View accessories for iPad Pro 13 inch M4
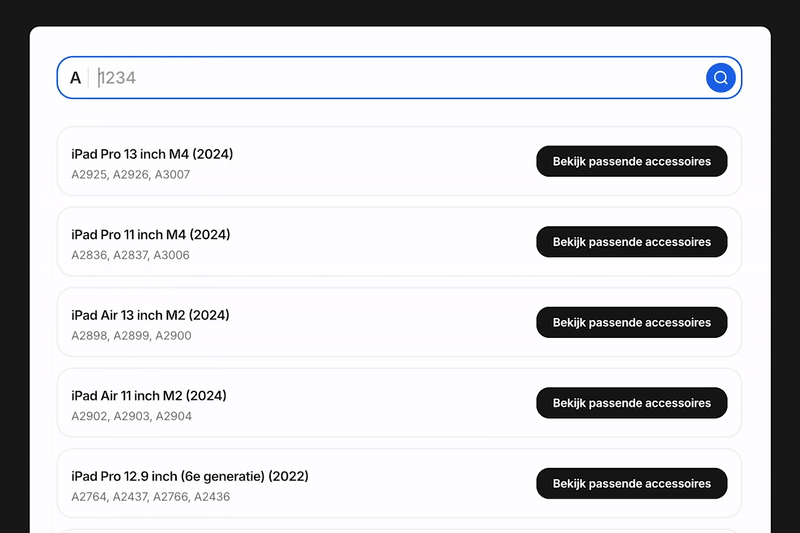The image size is (800, 533). [632, 161]
